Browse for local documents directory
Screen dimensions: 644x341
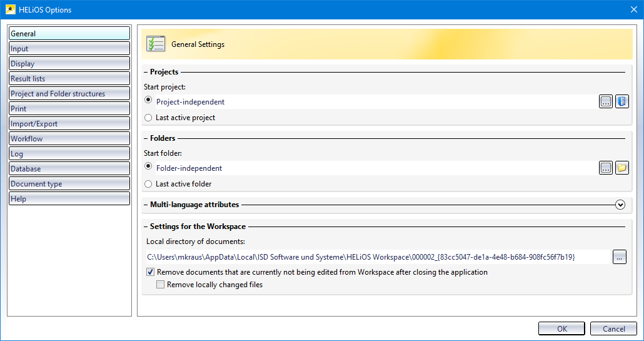click(620, 257)
